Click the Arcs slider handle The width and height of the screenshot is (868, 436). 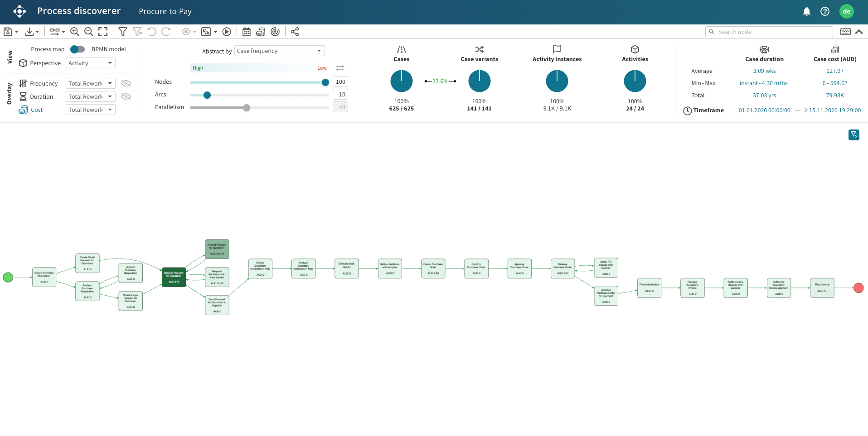click(x=207, y=95)
